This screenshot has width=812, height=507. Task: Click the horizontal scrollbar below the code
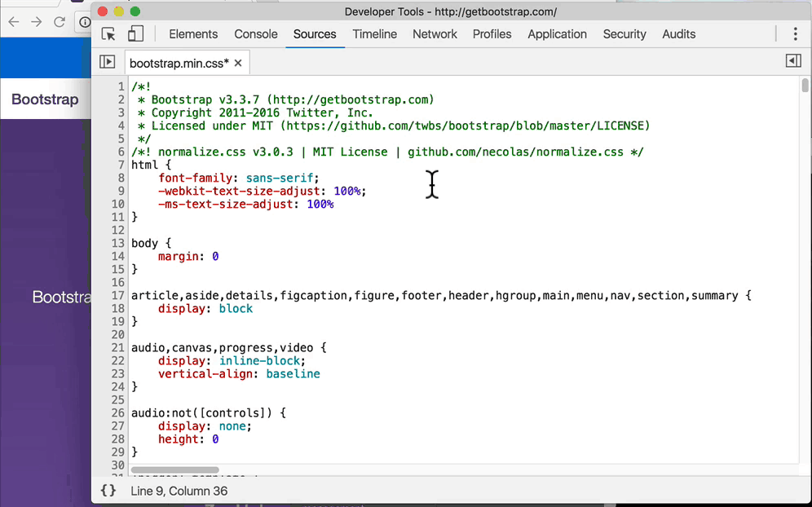click(x=175, y=469)
